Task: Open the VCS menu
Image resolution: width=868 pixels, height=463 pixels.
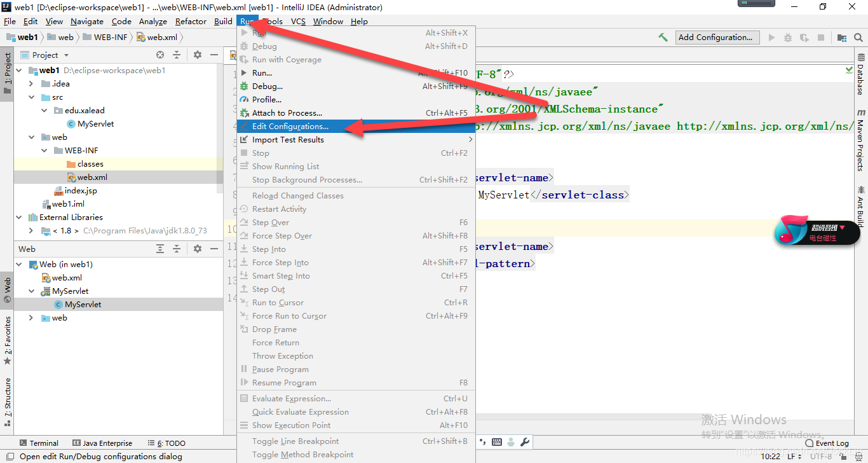Action: (298, 21)
